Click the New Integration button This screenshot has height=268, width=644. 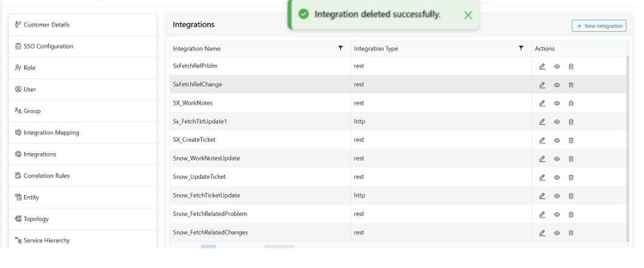coord(598,26)
